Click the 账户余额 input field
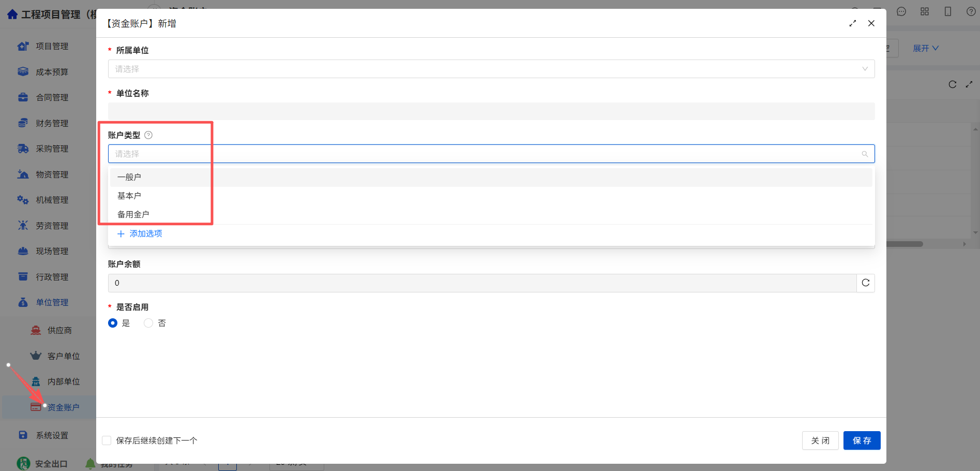The height and width of the screenshot is (471, 980). (482, 283)
